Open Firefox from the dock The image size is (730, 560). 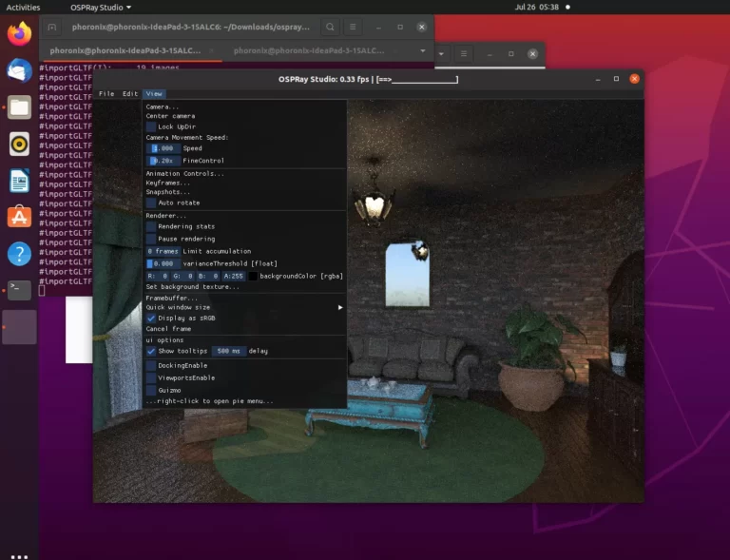[x=19, y=35]
